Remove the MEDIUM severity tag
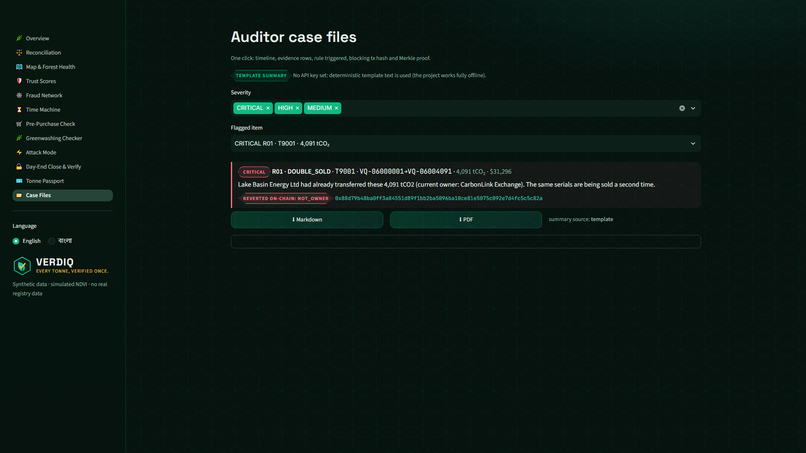 coord(336,108)
